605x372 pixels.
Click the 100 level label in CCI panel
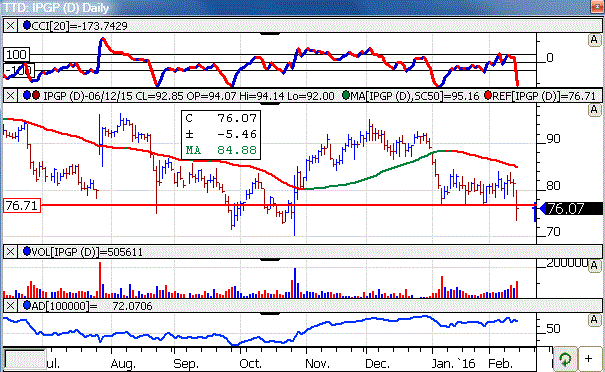click(16, 54)
